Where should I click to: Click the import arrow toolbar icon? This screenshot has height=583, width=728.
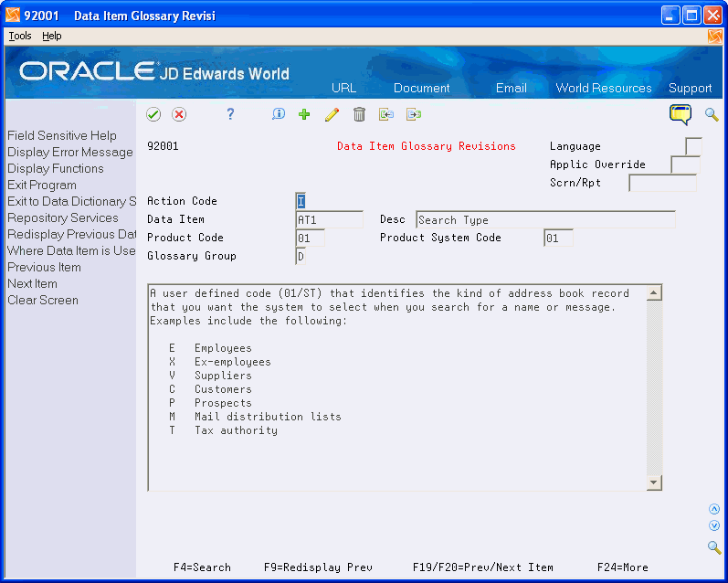tap(385, 114)
